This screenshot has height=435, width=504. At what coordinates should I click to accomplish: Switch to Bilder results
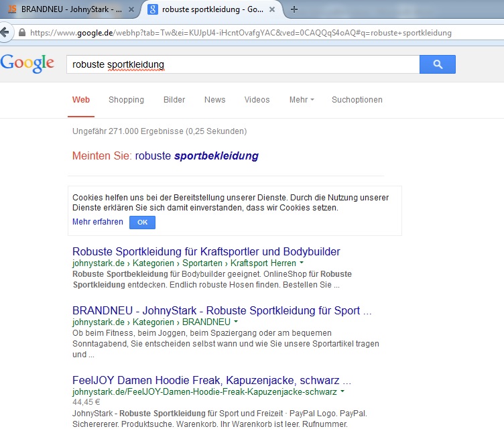tap(174, 100)
